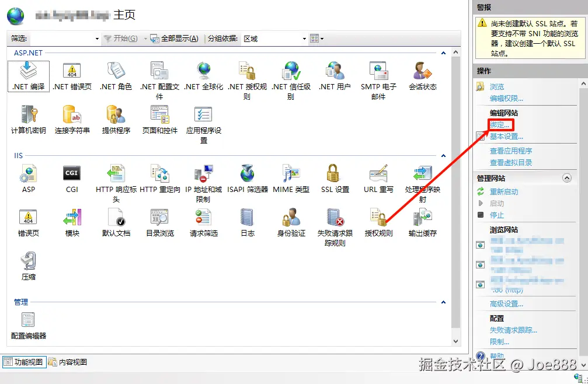588x384 pixels.
Task: Open the 筛选 filter combo box dropdown
Action: [x=97, y=39]
